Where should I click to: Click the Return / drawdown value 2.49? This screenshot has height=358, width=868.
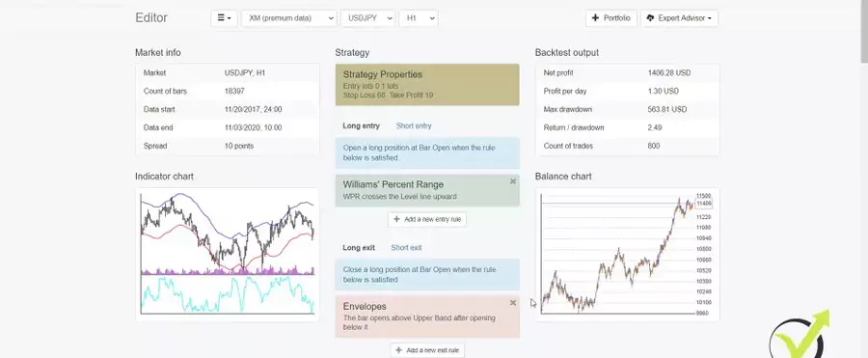coord(655,127)
